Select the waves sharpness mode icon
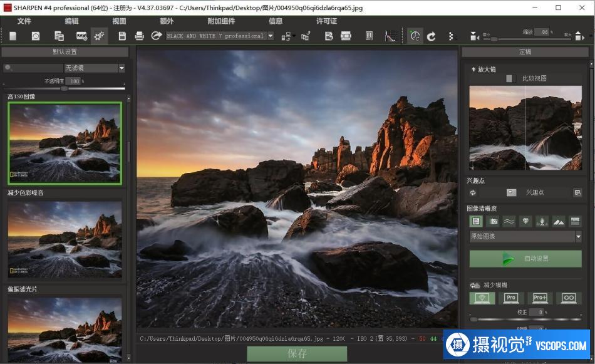 click(509, 221)
